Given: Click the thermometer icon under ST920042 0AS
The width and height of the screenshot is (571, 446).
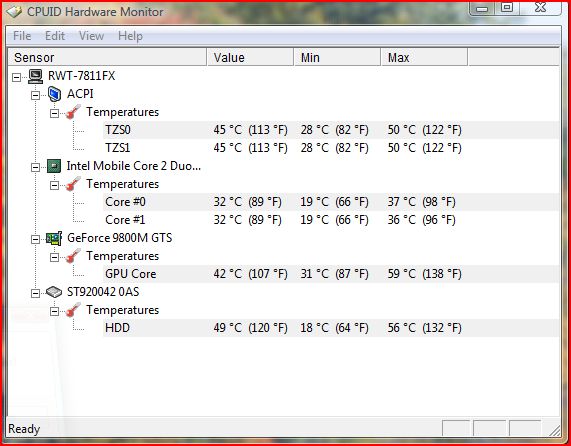Looking at the screenshot, I should [73, 310].
